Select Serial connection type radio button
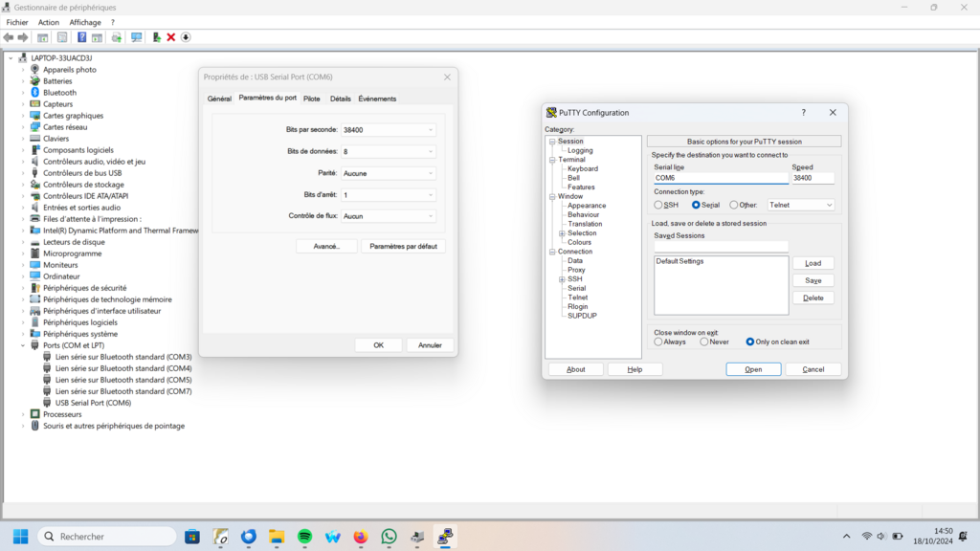Screen dimensions: 980x551 [x=696, y=205]
